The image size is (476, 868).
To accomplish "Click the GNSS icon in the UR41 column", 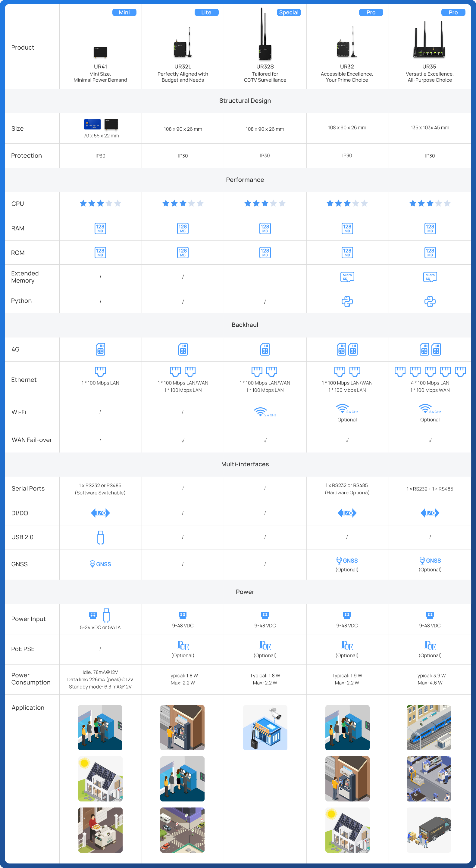I will 100,564.
